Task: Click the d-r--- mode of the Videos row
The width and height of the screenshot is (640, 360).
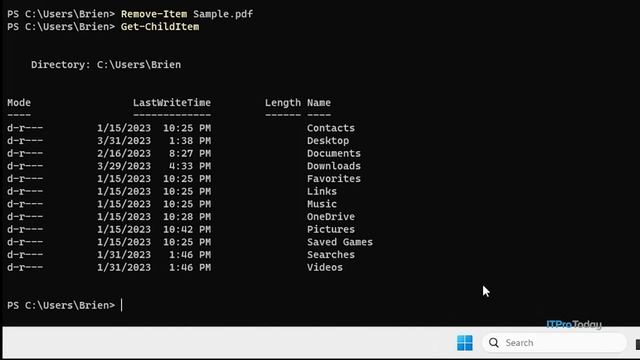Action: tap(25, 267)
